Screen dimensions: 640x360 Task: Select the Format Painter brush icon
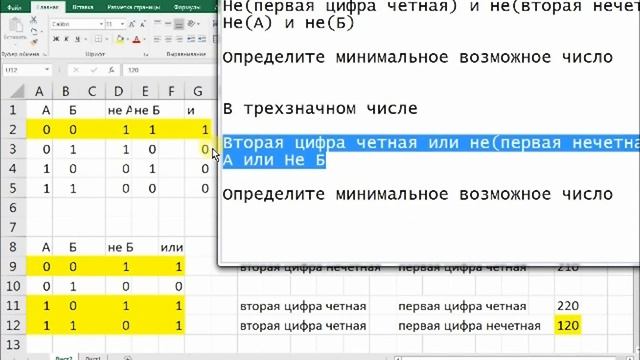(34, 42)
